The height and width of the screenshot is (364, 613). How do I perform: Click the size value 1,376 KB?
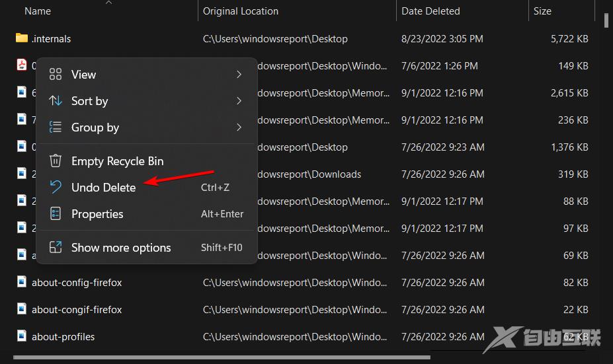[569, 147]
